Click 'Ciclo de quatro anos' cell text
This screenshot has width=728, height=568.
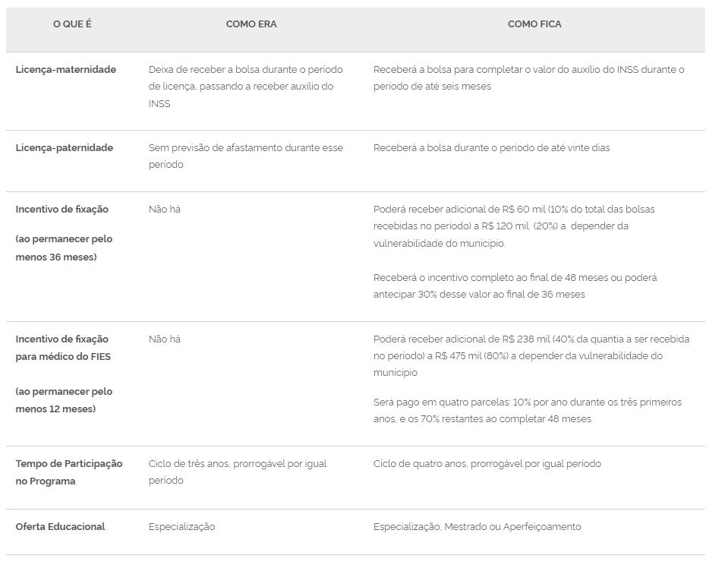point(487,463)
